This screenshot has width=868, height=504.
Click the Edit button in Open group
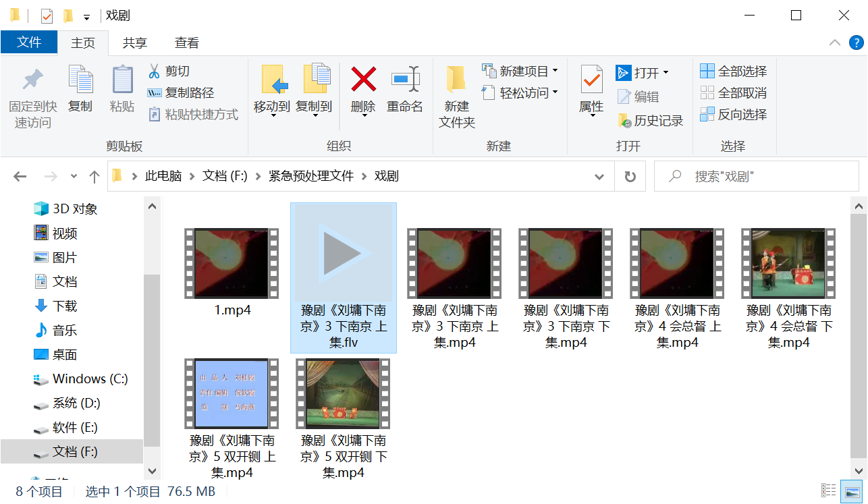[x=638, y=96]
